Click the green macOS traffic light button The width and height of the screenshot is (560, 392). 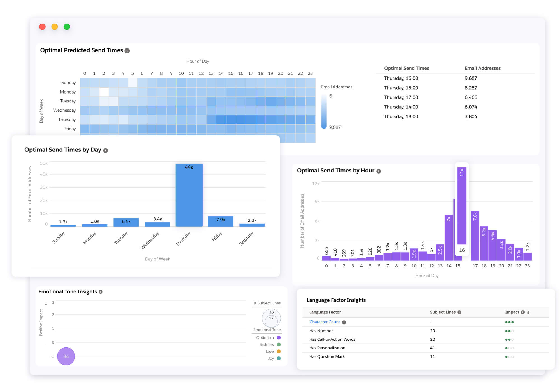pyautogui.click(x=67, y=27)
